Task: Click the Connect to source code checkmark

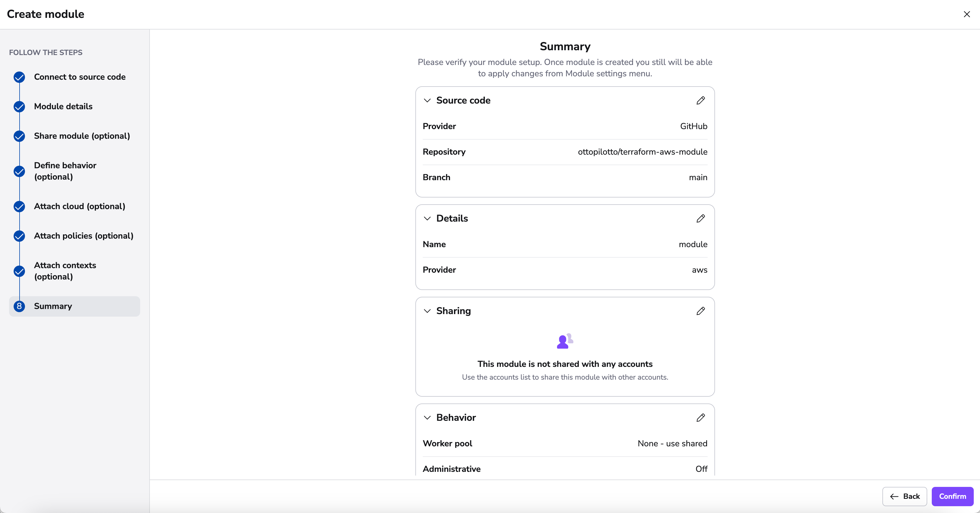Action: (19, 77)
